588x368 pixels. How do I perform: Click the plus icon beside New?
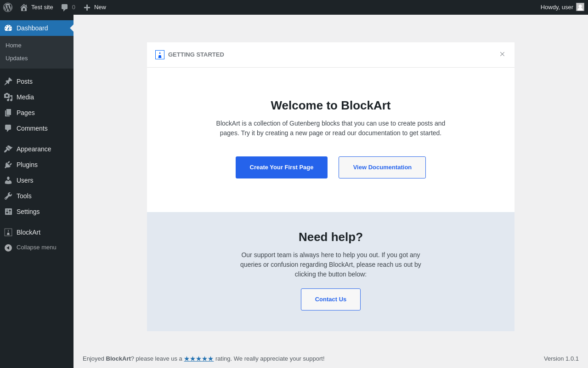(x=87, y=7)
